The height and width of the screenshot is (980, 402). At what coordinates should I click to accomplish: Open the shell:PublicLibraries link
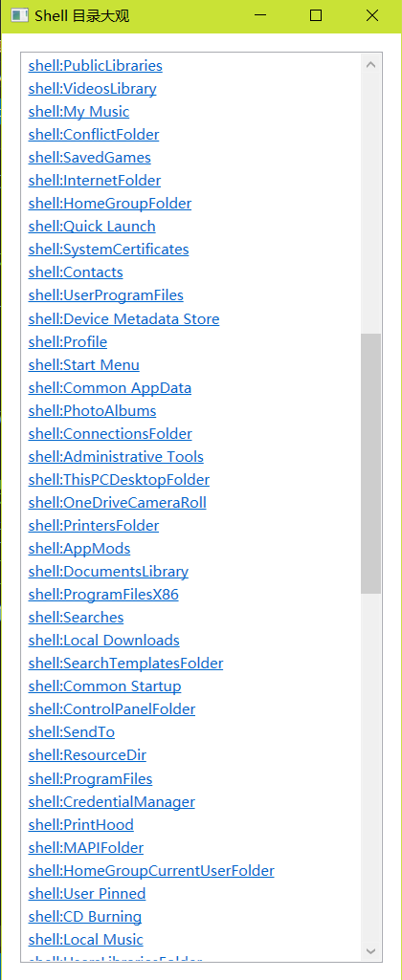95,66
